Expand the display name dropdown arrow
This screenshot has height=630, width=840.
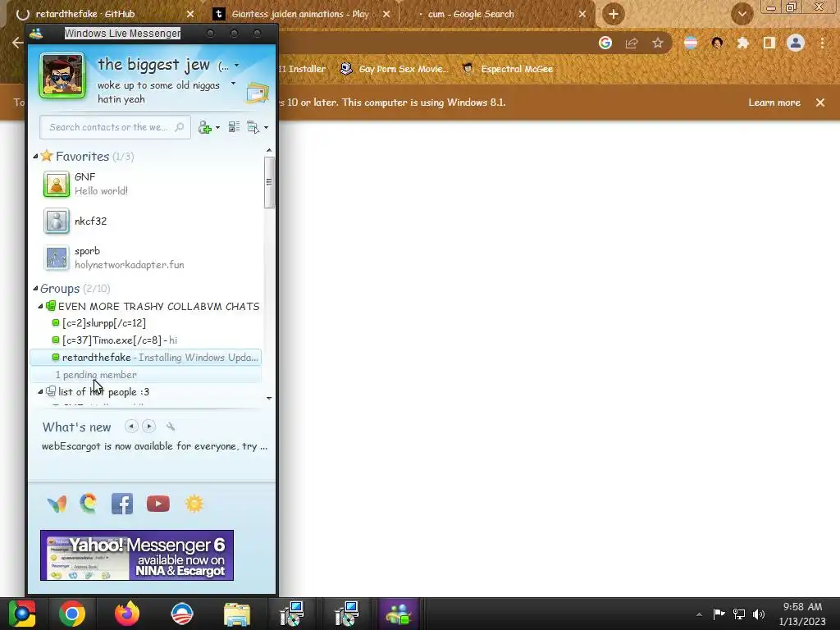point(237,66)
